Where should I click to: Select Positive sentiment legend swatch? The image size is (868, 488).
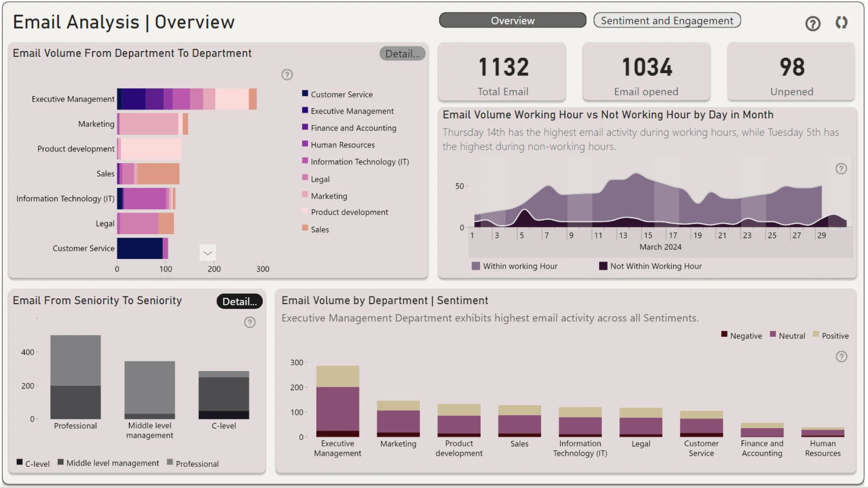(816, 334)
